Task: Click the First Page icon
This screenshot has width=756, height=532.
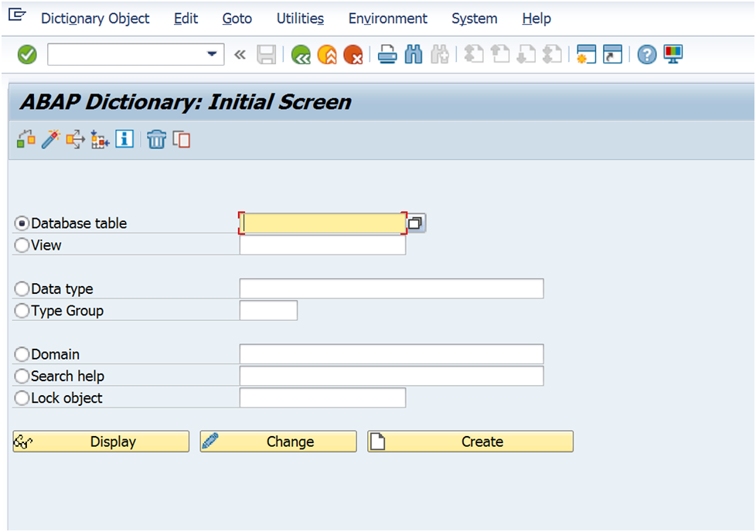Action: 474,54
